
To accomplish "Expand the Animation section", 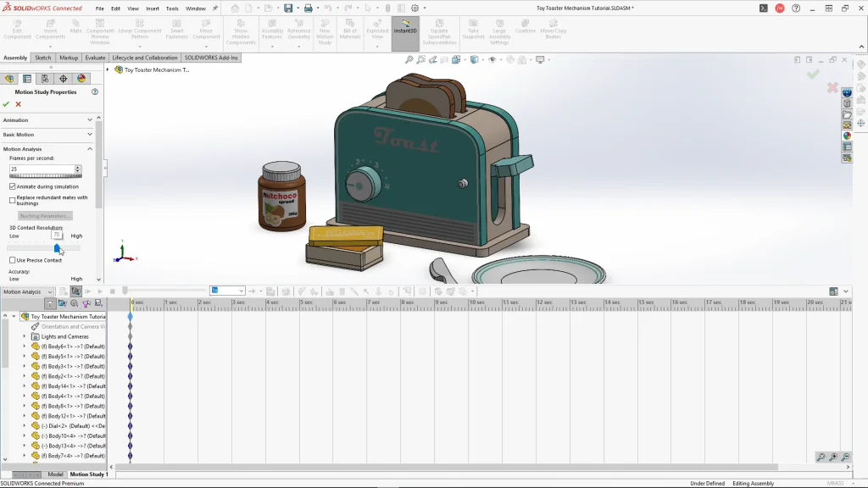I will pos(90,120).
